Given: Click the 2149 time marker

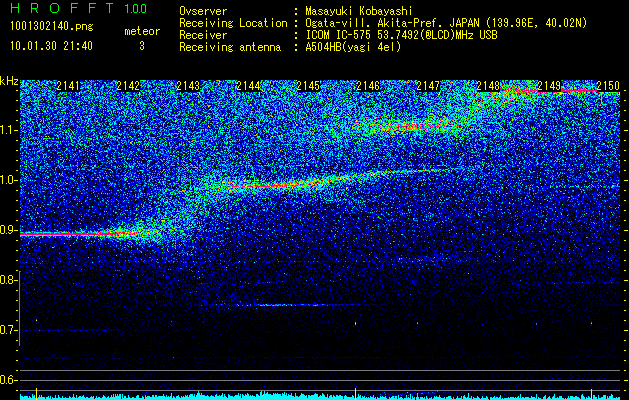Looking at the screenshot, I should 548,86.
